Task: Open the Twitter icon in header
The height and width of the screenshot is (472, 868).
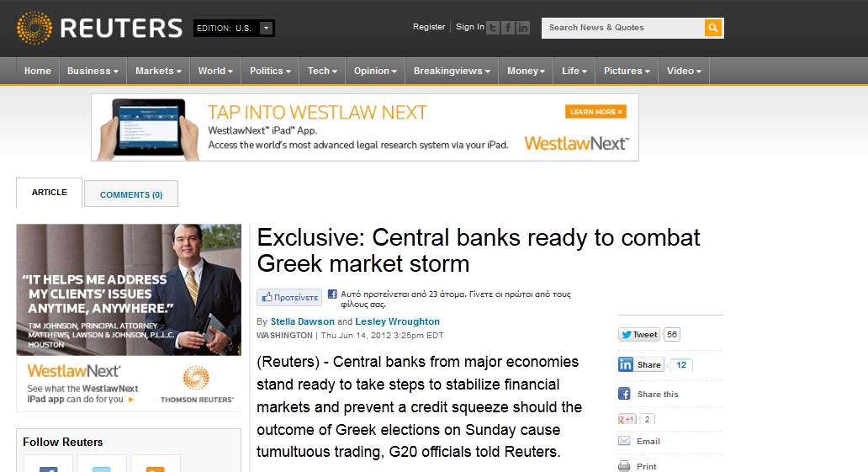Action: (493, 28)
